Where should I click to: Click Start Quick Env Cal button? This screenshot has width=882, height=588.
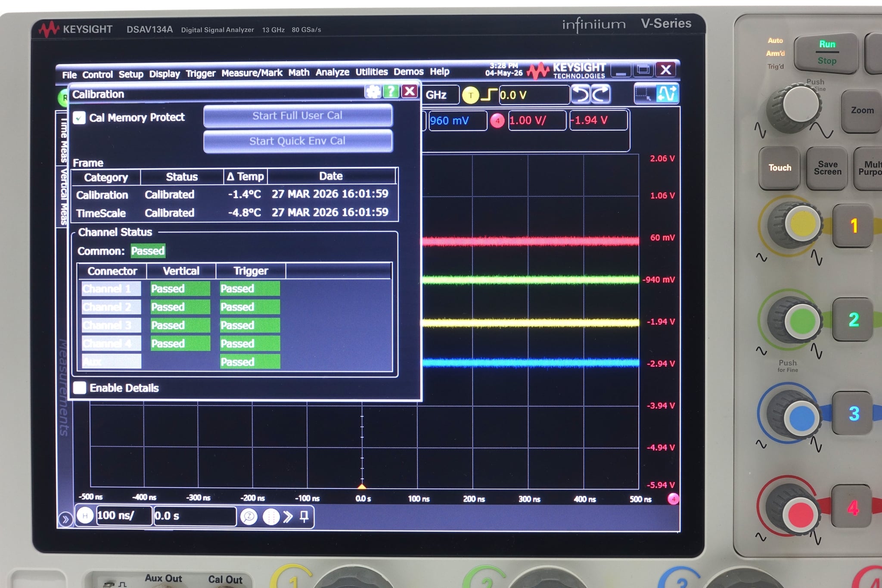298,141
